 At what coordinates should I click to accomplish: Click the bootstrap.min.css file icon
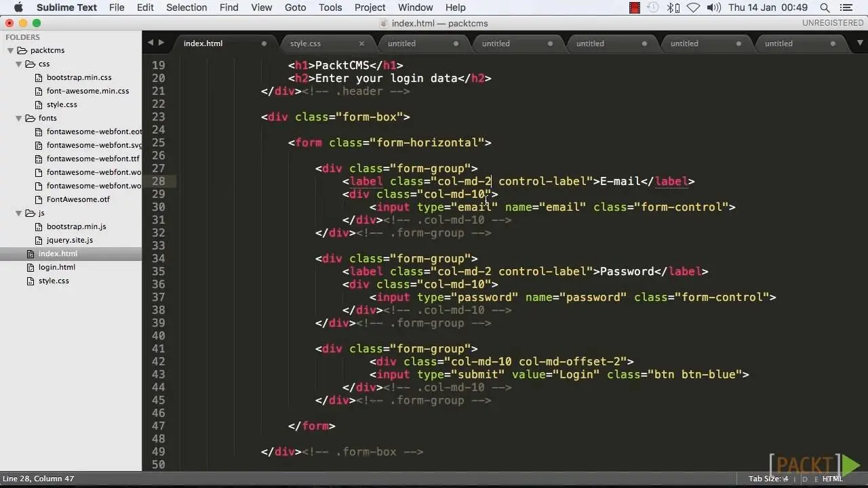(x=39, y=77)
